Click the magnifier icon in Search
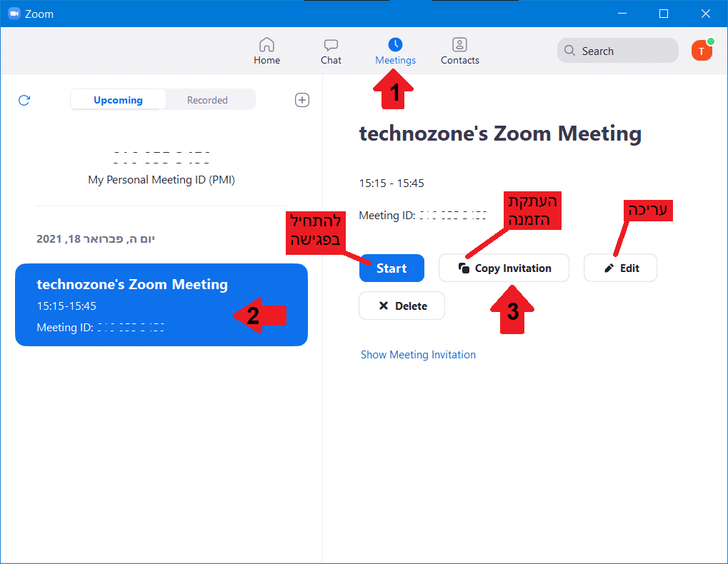 click(569, 51)
